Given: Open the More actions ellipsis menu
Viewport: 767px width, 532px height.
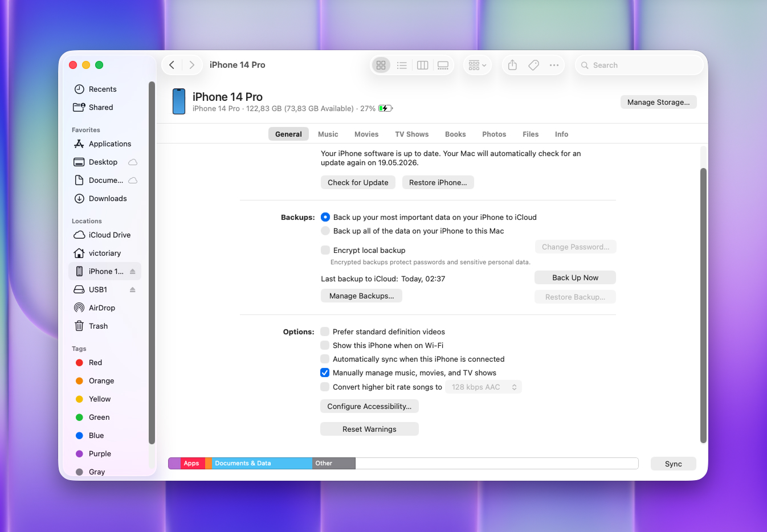Looking at the screenshot, I should coord(554,66).
